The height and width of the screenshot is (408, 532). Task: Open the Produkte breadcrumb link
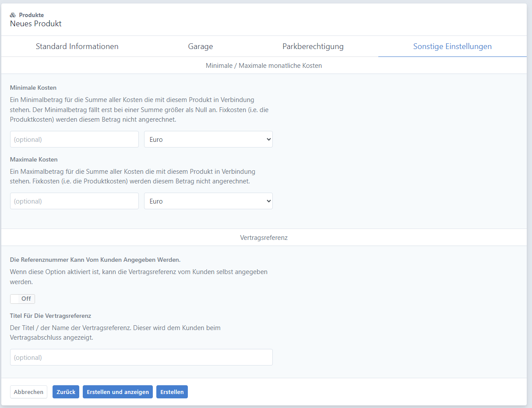click(x=31, y=15)
